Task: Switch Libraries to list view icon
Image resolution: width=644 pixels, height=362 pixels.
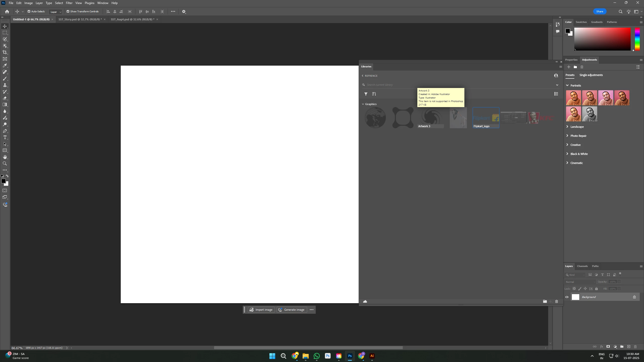Action: click(556, 94)
